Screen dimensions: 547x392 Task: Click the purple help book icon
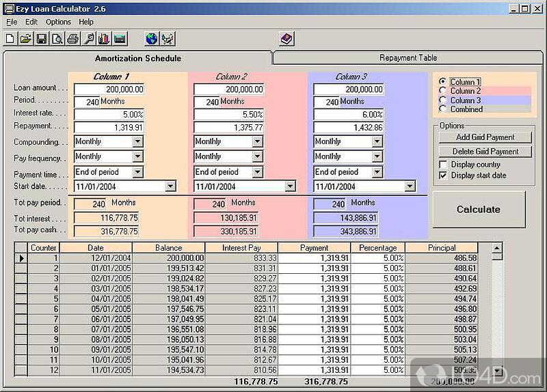(286, 39)
